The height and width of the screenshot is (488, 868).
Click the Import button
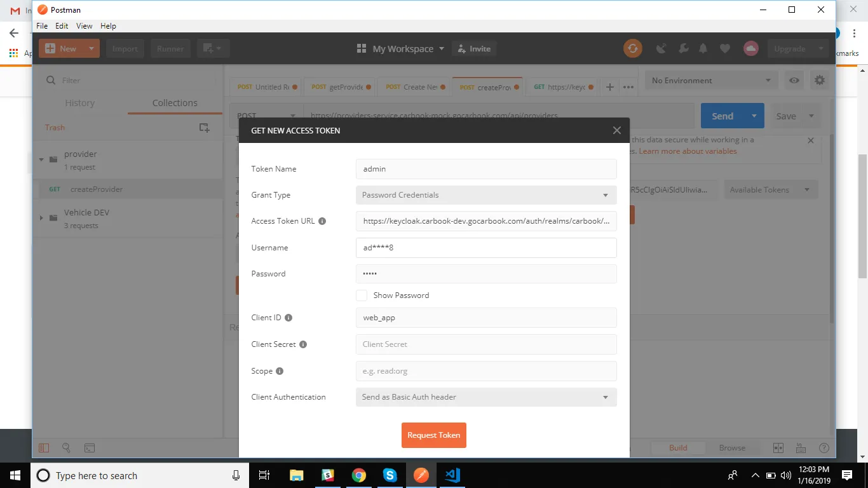click(x=125, y=48)
